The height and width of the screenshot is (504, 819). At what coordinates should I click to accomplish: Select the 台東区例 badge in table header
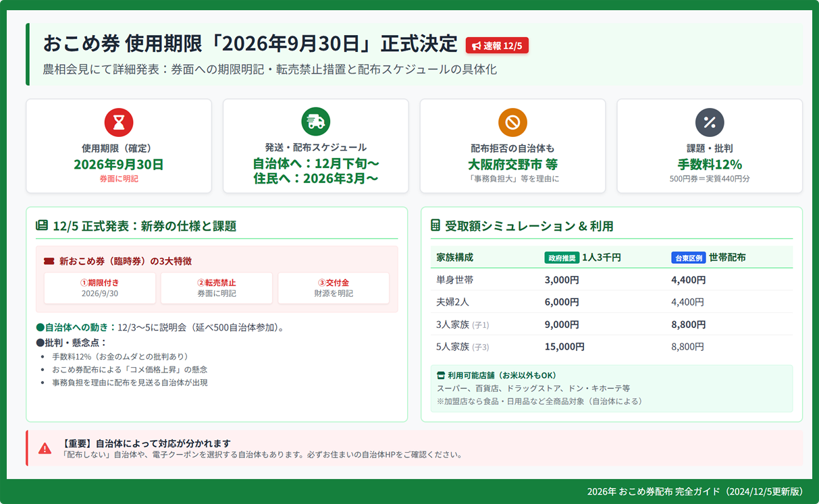coord(688,258)
